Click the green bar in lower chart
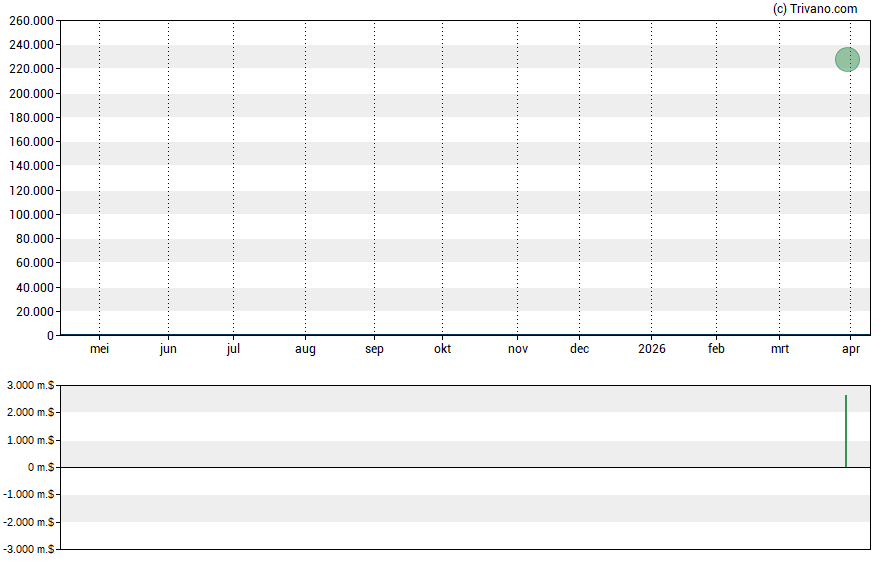Viewport: 888px width, 565px height. 846,431
